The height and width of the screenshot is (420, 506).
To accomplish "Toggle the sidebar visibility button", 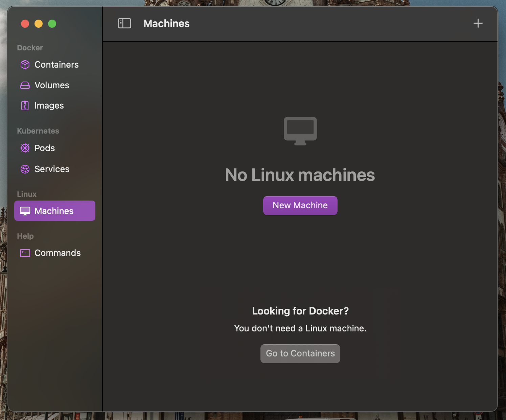I will point(124,23).
